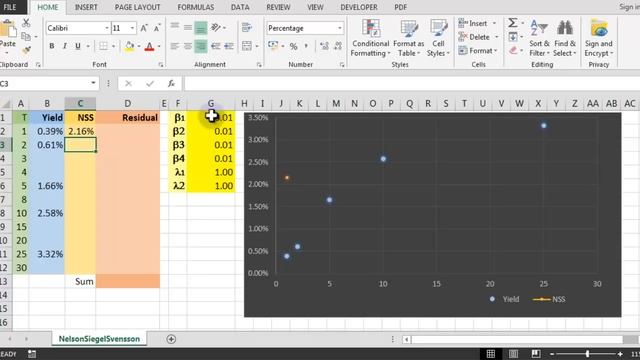Switch to the DATA tab

click(x=240, y=7)
